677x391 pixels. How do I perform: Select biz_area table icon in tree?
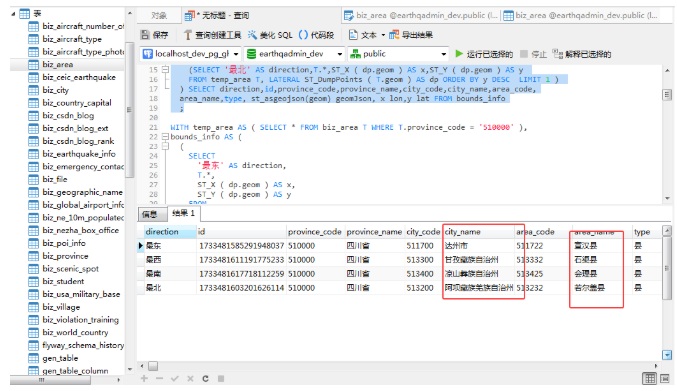[33, 65]
